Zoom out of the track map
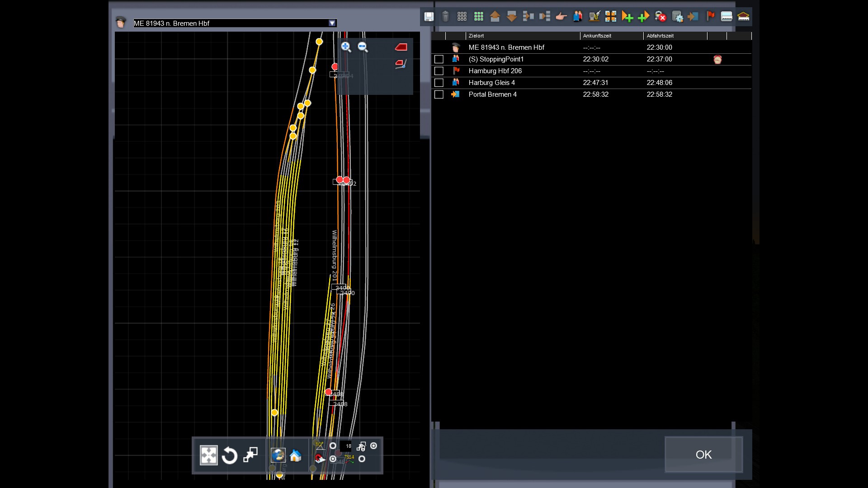 point(363,47)
